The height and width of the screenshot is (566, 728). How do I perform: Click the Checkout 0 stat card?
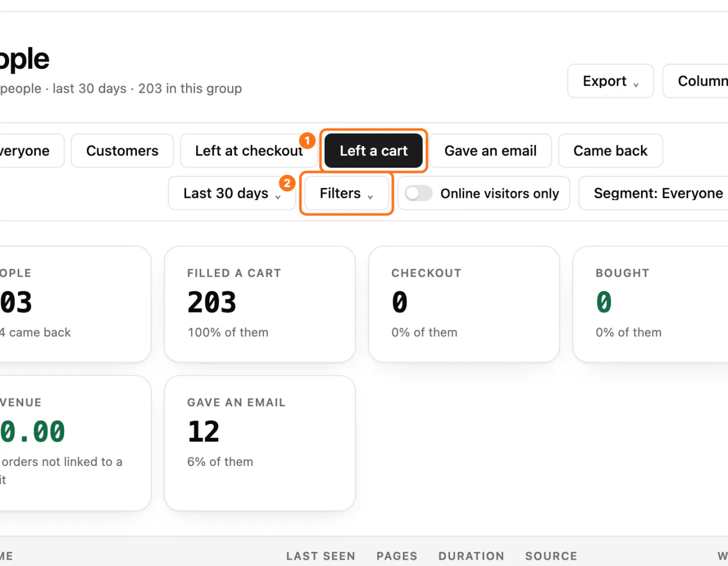tap(464, 304)
